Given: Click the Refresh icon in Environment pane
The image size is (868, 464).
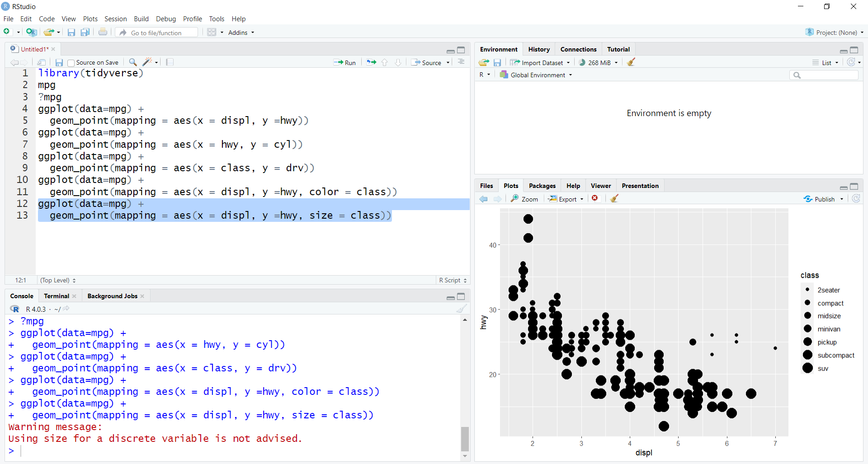Looking at the screenshot, I should [x=851, y=62].
